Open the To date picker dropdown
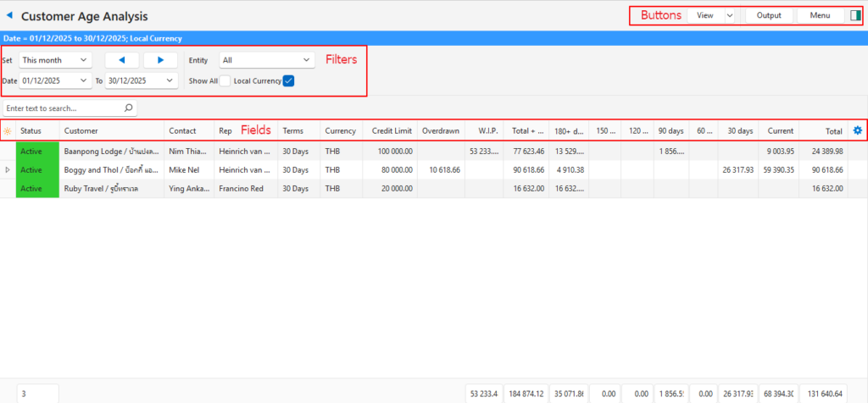The image size is (868, 403). pos(170,80)
